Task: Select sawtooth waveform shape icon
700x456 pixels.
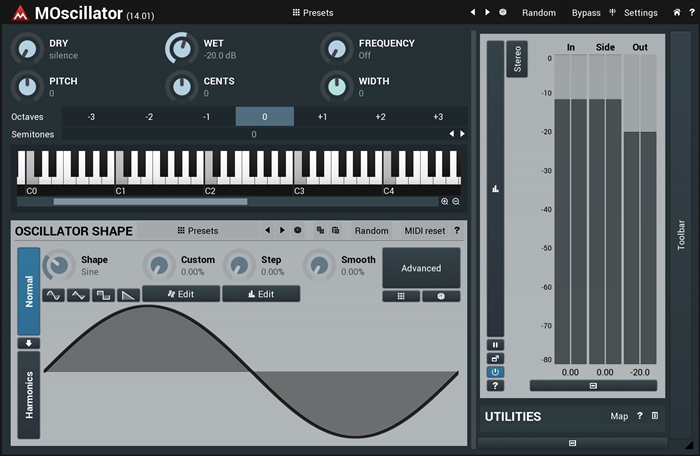Action: [x=129, y=295]
